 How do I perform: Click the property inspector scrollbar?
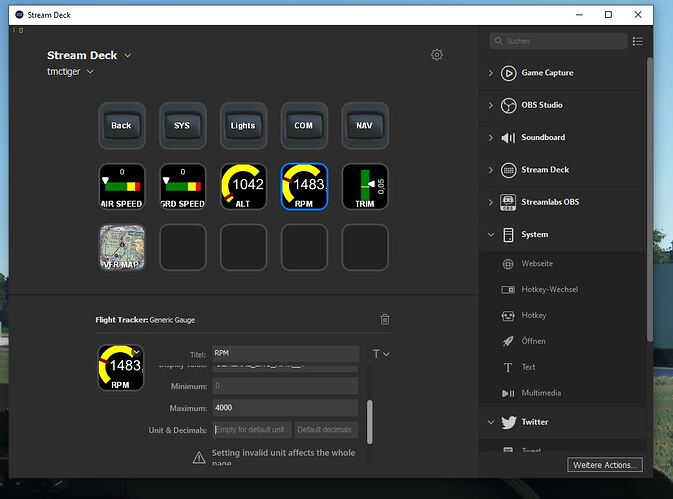pyautogui.click(x=370, y=422)
